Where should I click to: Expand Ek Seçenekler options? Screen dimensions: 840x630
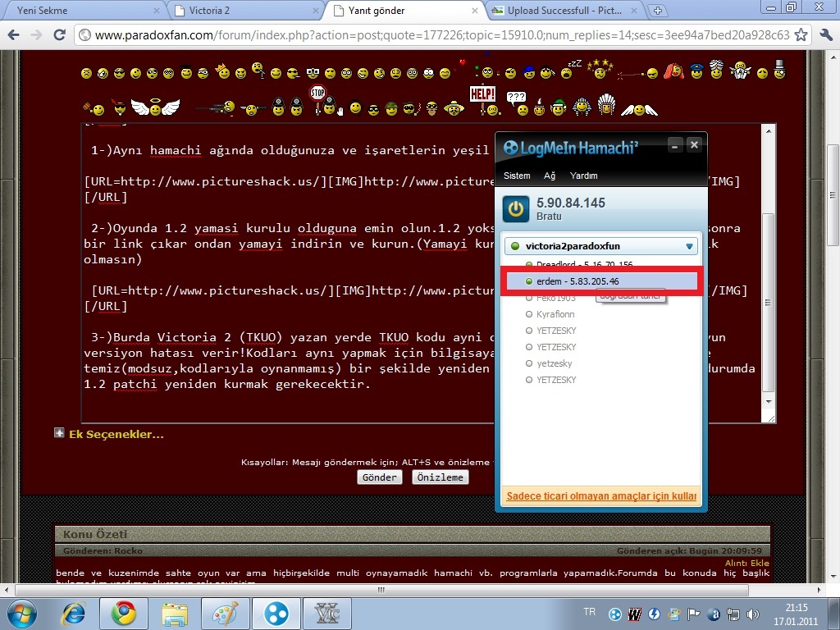click(116, 435)
